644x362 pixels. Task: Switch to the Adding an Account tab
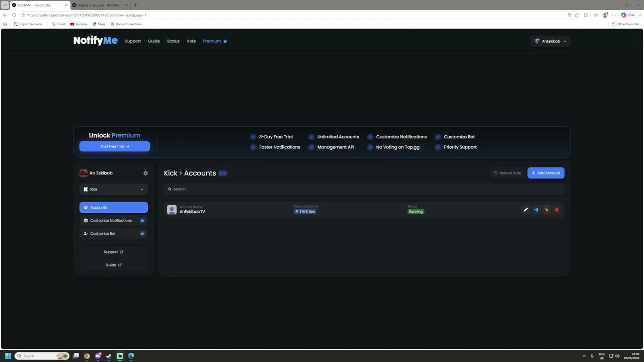coord(100,5)
